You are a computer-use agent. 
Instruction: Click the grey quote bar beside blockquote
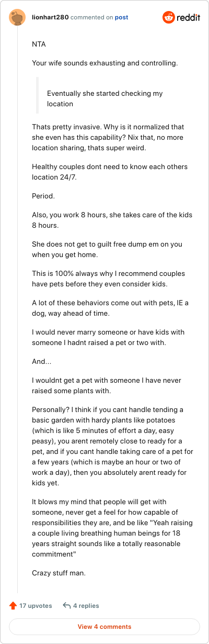click(x=37, y=95)
